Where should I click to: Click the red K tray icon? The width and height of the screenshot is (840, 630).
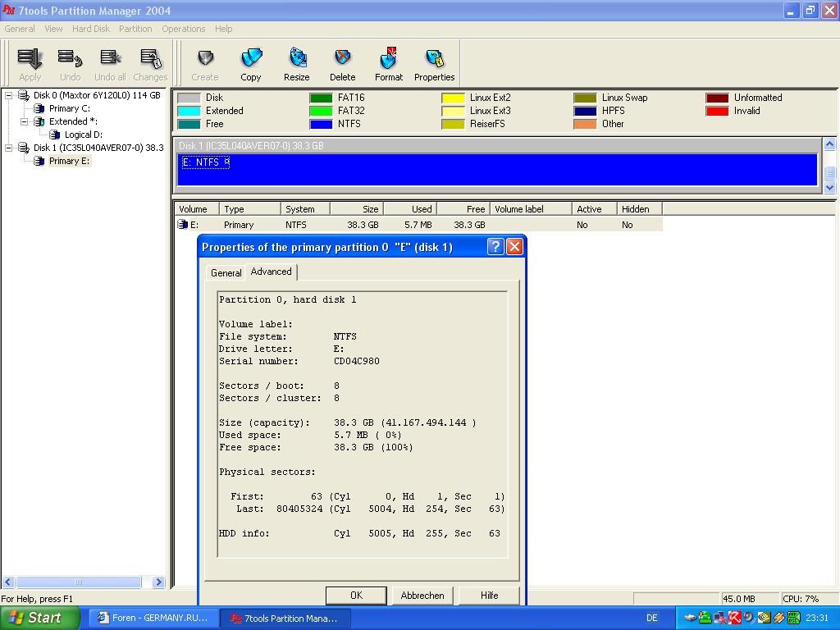coord(734,618)
